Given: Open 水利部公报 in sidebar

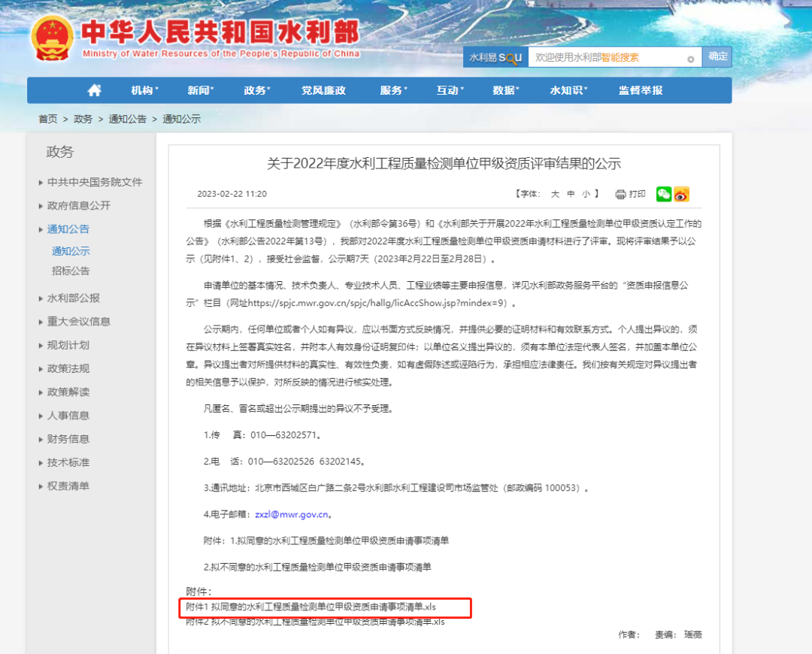Looking at the screenshot, I should [x=74, y=298].
